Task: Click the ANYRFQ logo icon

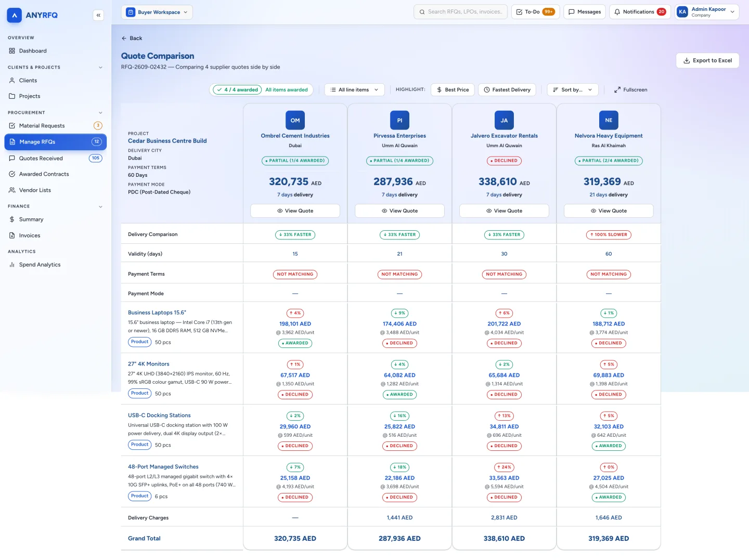Action: (15, 15)
